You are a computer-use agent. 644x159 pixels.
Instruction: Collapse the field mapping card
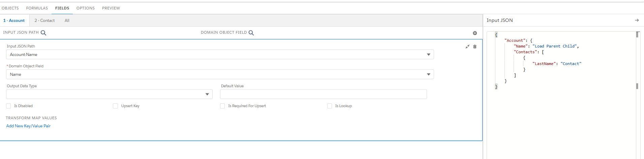click(x=467, y=47)
